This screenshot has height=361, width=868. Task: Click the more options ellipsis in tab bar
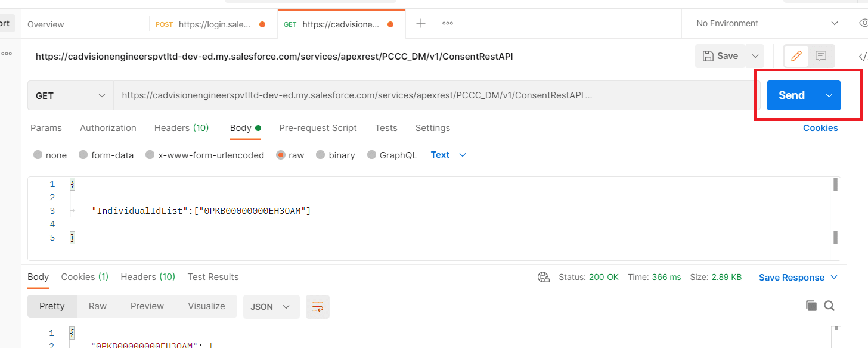coord(447,24)
